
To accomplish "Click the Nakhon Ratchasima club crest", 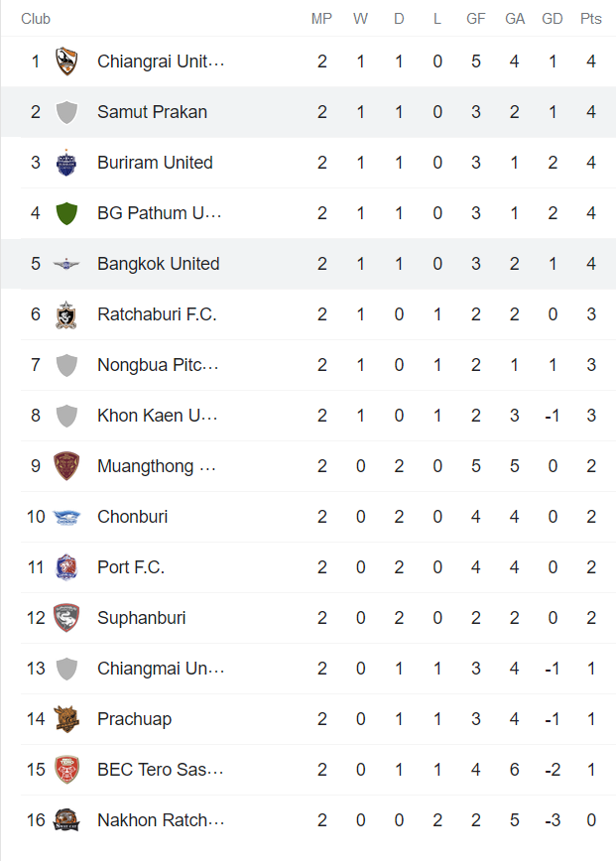I will [66, 820].
